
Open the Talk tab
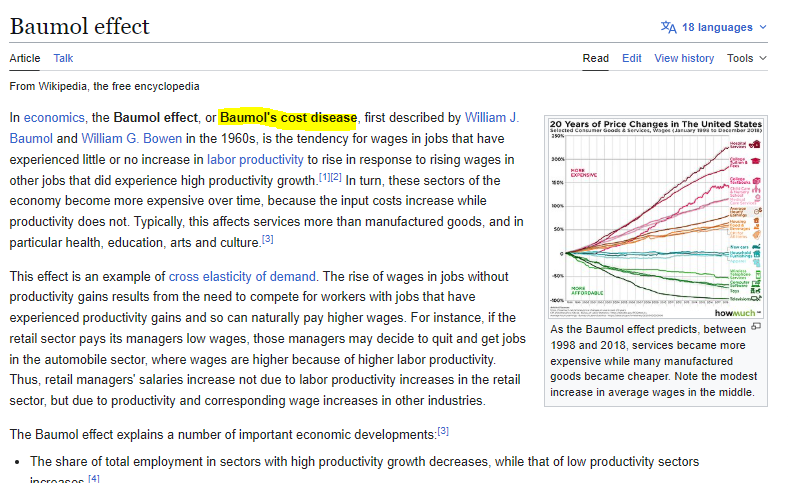(x=63, y=58)
